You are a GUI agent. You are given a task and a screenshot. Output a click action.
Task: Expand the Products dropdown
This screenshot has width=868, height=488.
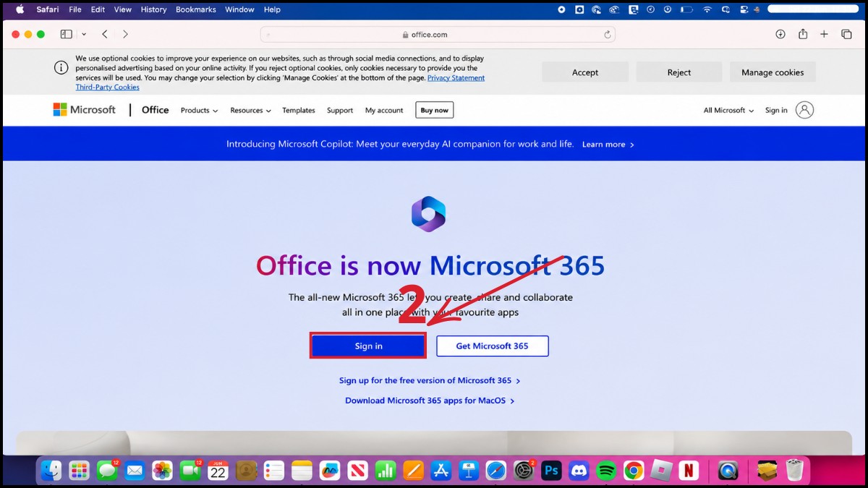point(199,111)
